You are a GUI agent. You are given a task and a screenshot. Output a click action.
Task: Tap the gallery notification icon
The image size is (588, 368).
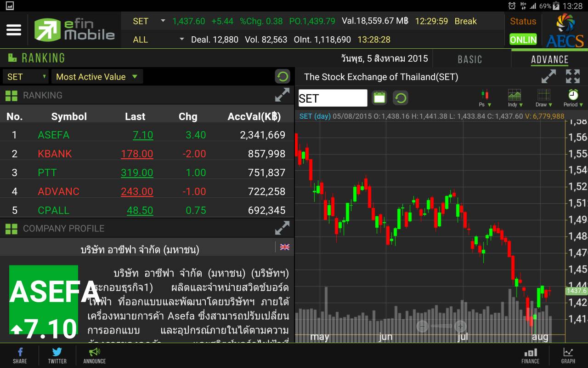tap(10, 6)
